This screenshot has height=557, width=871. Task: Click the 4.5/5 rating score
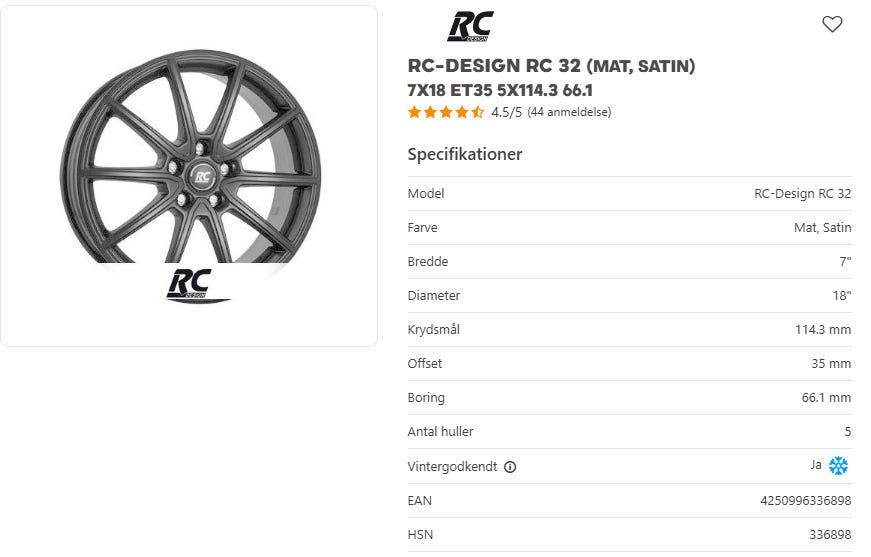(x=507, y=112)
